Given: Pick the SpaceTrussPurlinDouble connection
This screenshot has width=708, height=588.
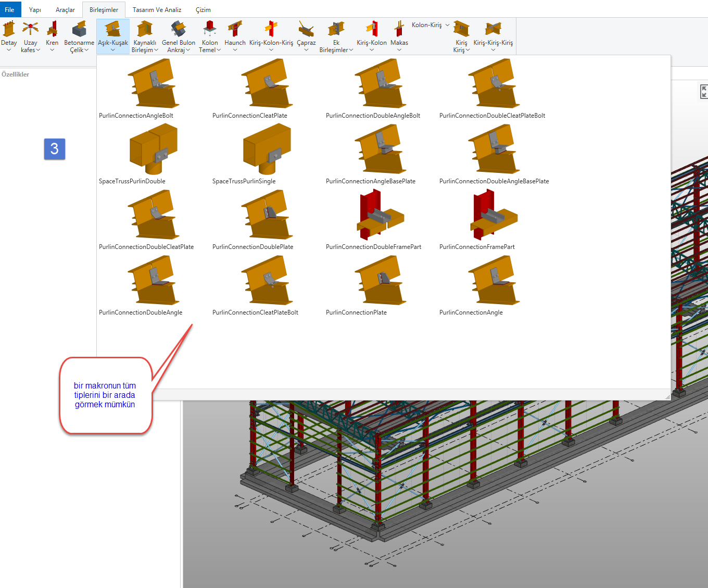Looking at the screenshot, I should coord(153,149).
